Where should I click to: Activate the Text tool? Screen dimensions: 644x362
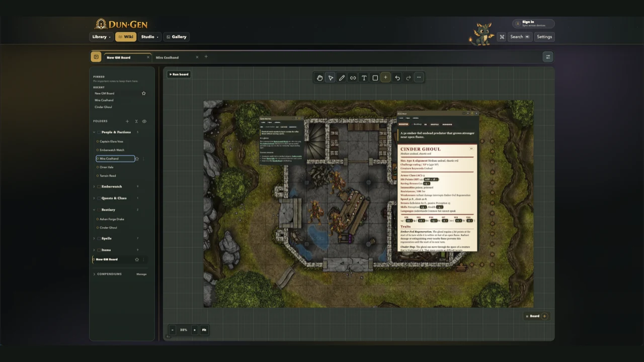(x=364, y=78)
